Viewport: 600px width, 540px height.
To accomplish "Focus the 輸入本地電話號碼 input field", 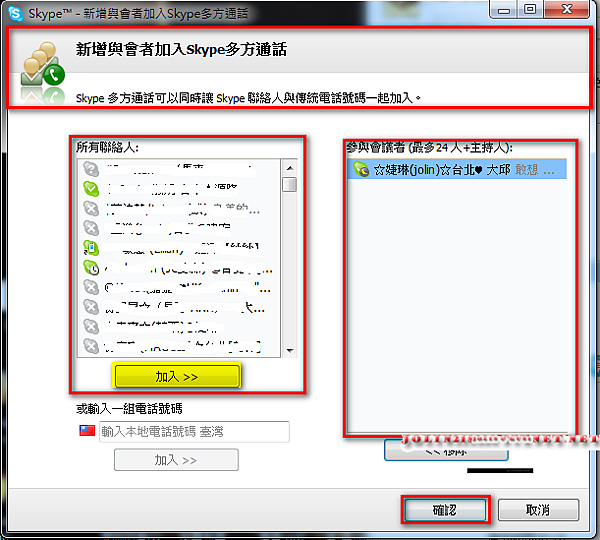I will click(194, 432).
